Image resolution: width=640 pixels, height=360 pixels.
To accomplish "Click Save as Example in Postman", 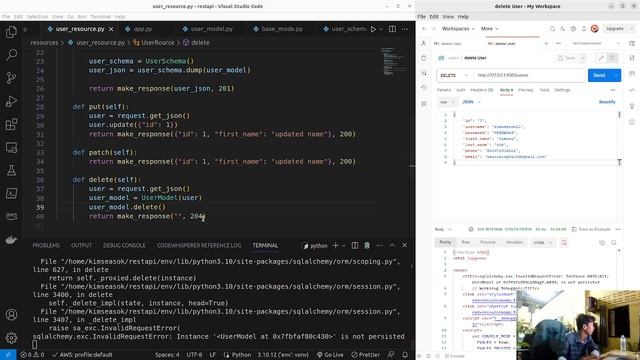I will 591,229.
